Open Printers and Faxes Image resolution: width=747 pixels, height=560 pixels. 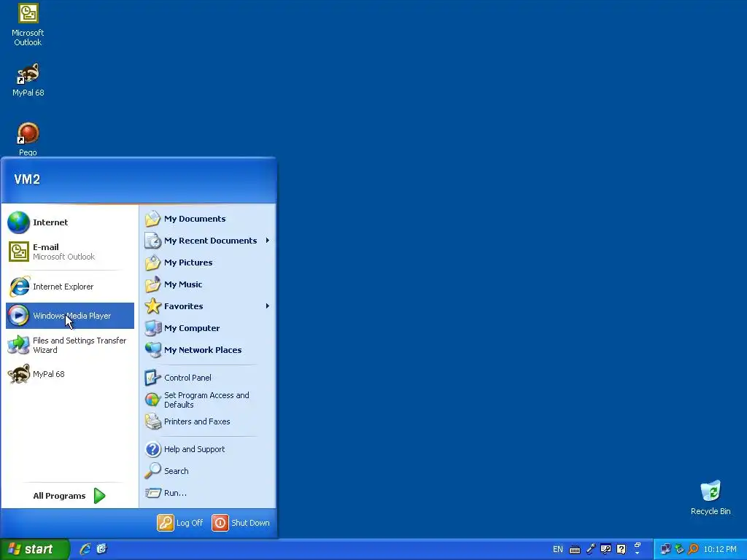coord(208,421)
